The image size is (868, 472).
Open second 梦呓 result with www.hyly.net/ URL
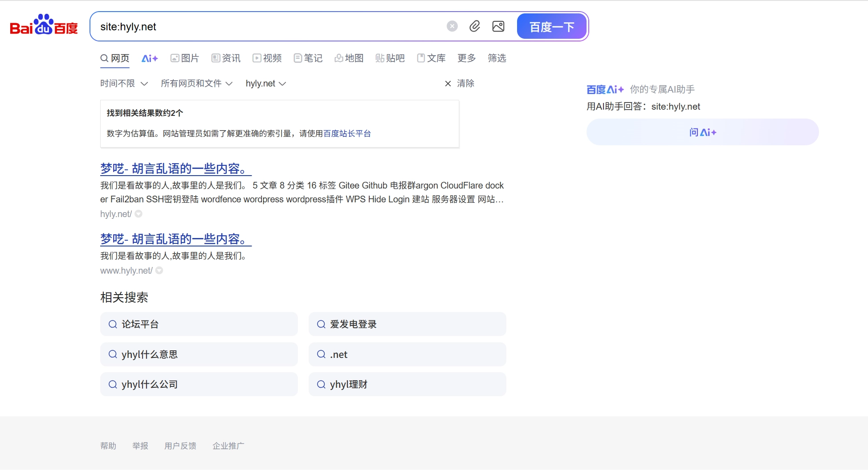pos(176,239)
